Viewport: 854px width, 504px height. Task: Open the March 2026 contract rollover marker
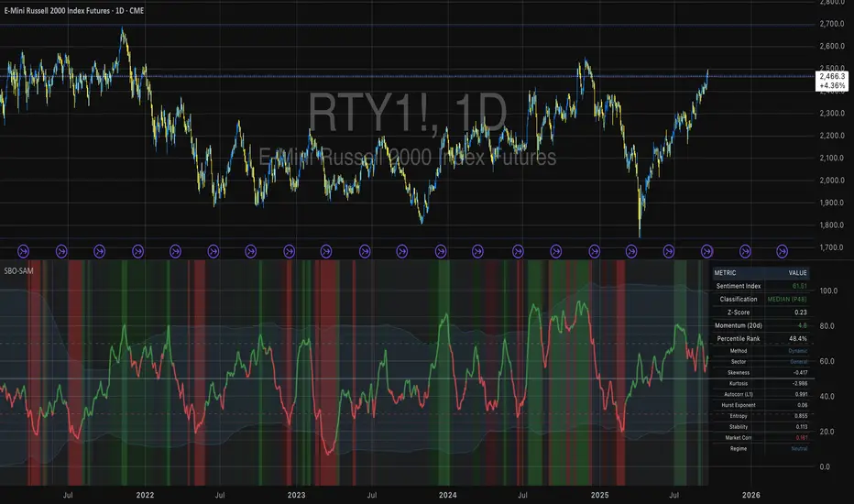tap(783, 251)
